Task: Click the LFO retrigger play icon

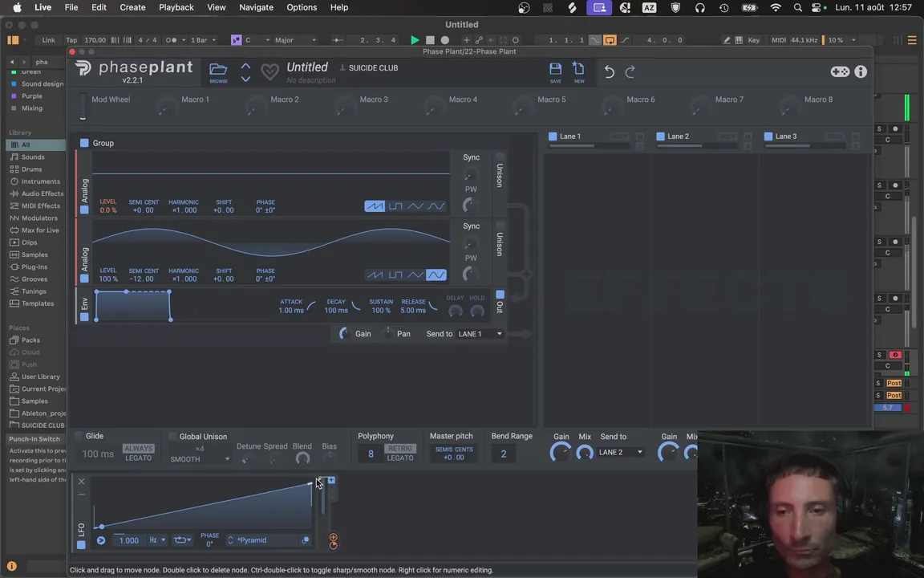Action: pyautogui.click(x=101, y=540)
